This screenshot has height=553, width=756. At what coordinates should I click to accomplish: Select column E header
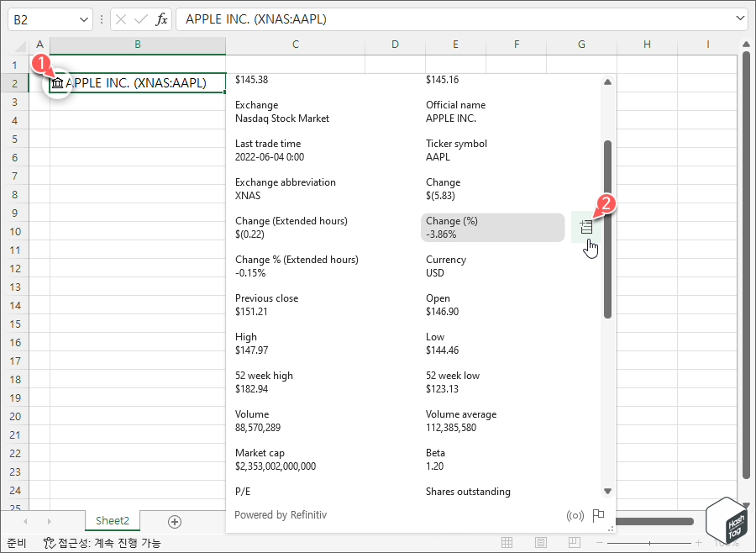click(x=455, y=45)
